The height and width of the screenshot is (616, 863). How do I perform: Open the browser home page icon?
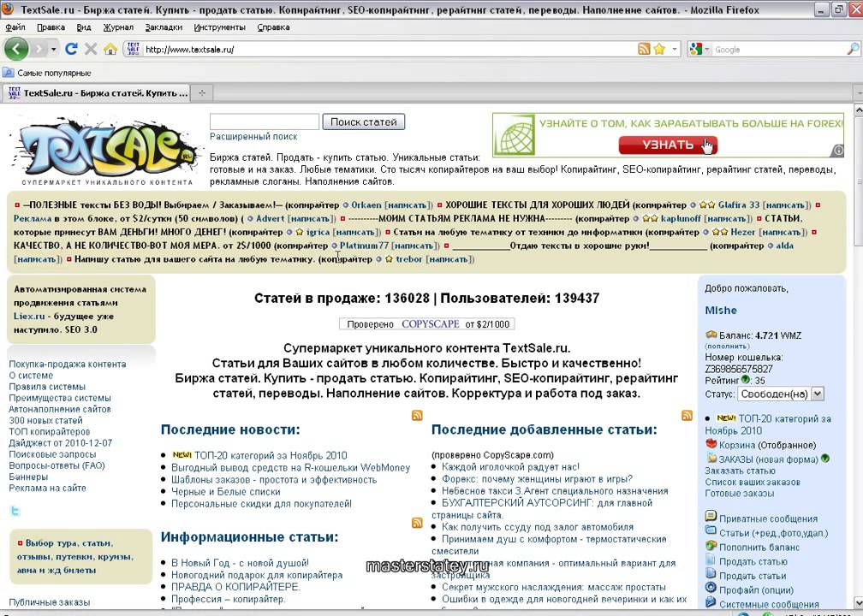pyautogui.click(x=110, y=49)
